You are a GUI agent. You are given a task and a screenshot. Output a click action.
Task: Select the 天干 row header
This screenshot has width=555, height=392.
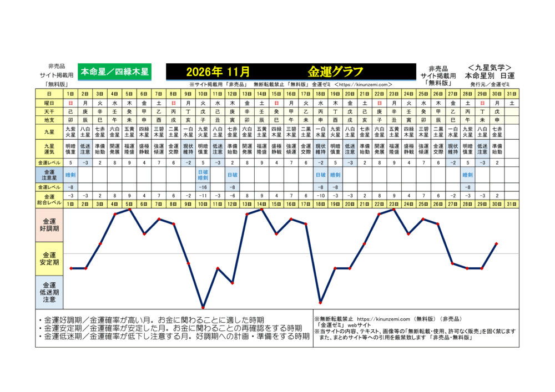(x=49, y=111)
